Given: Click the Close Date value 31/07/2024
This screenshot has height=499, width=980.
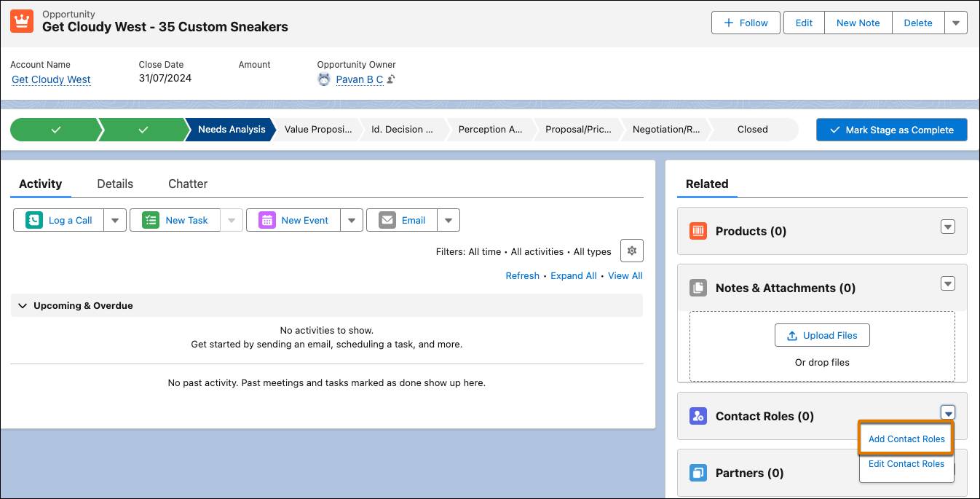Looking at the screenshot, I should (x=165, y=78).
